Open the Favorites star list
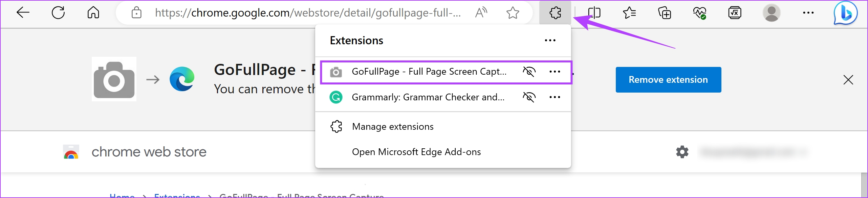The width and height of the screenshot is (868, 198). pos(629,13)
